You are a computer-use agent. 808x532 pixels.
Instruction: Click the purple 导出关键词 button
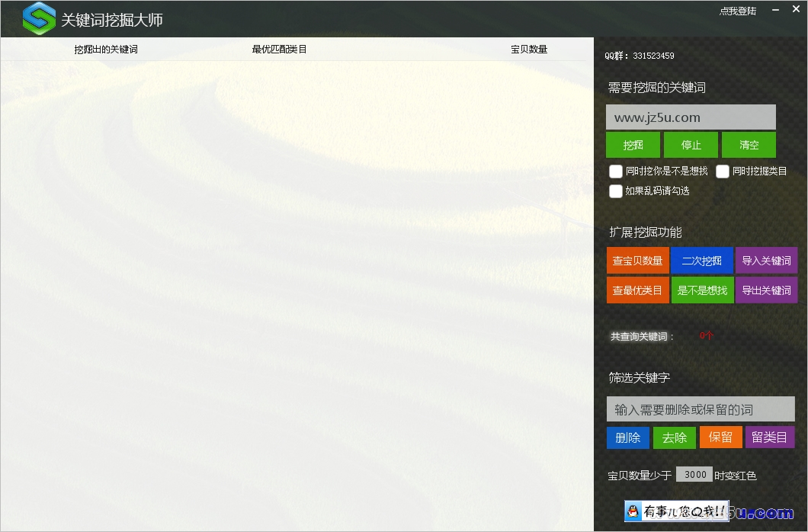click(766, 290)
